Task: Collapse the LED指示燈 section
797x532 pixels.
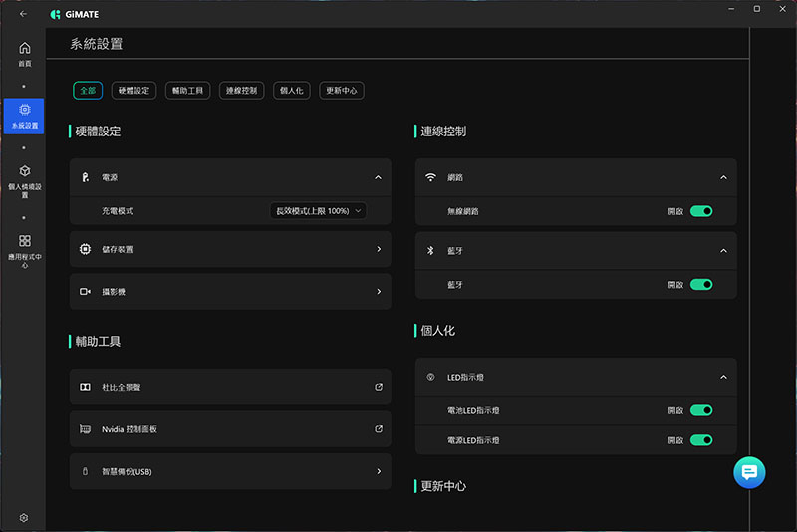Action: (723, 378)
